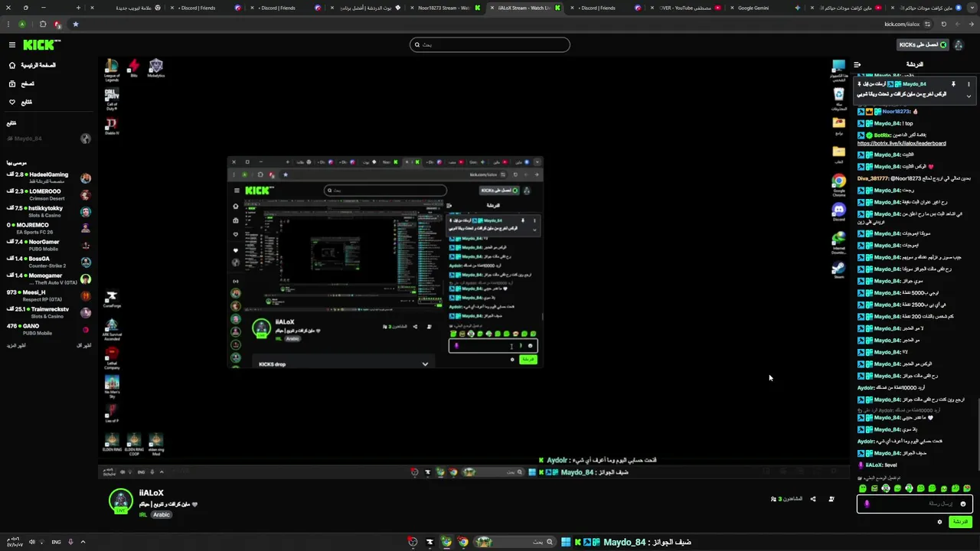This screenshot has width=980, height=551.
Task: Click the kick.com address bar
Action: click(902, 24)
